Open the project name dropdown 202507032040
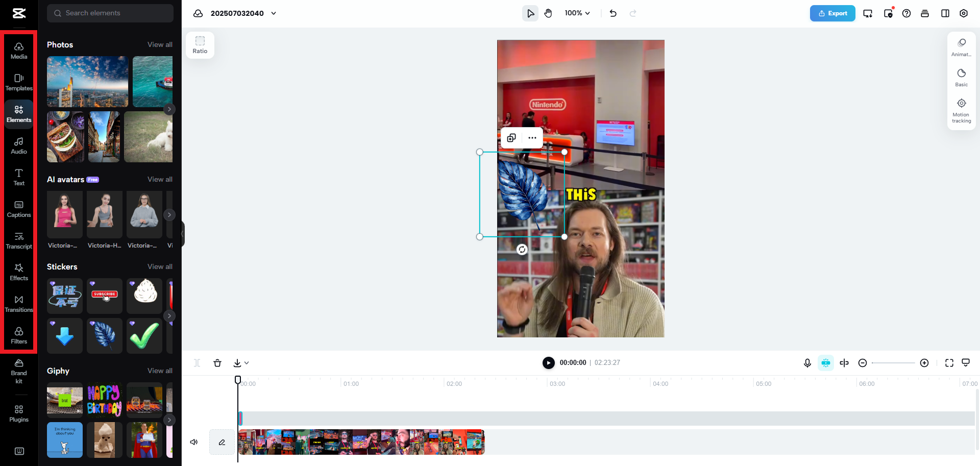This screenshot has height=466, width=980. [x=274, y=13]
